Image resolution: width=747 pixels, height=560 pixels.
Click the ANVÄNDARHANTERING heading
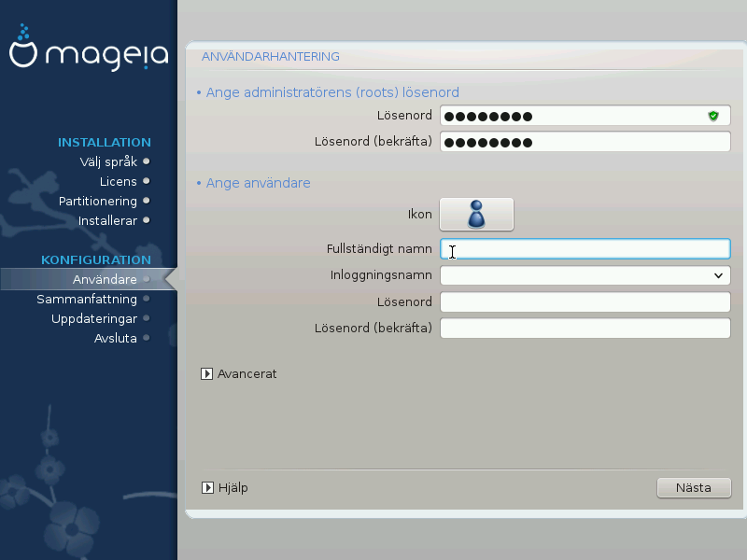[271, 57]
